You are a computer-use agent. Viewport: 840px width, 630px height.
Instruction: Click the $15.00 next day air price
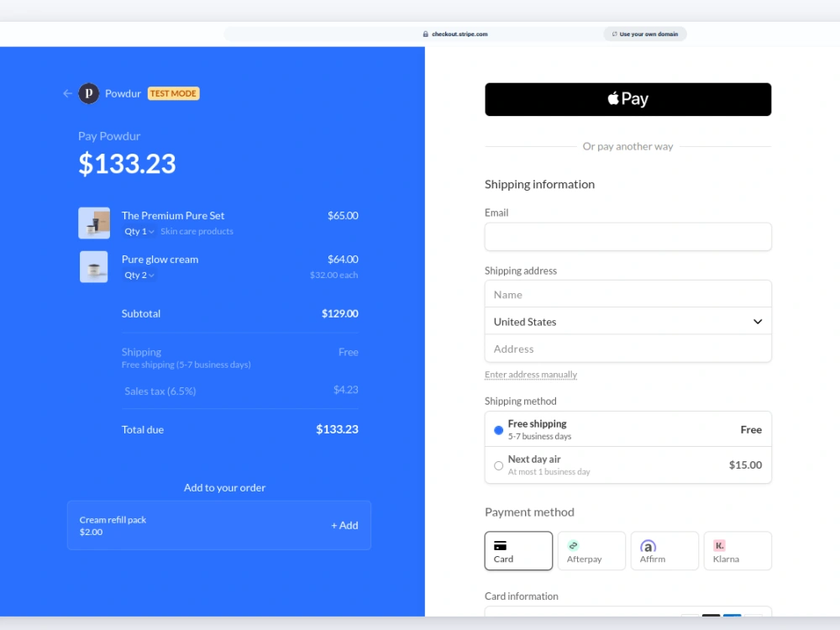[745, 465]
